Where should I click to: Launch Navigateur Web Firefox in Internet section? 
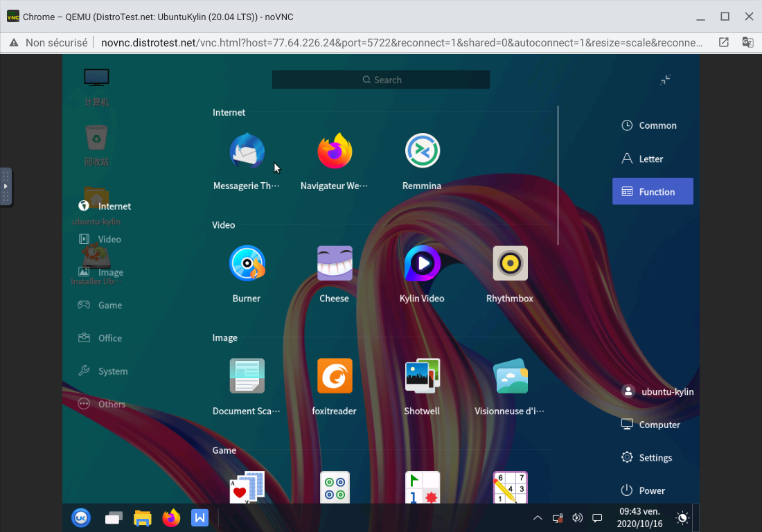335,161
